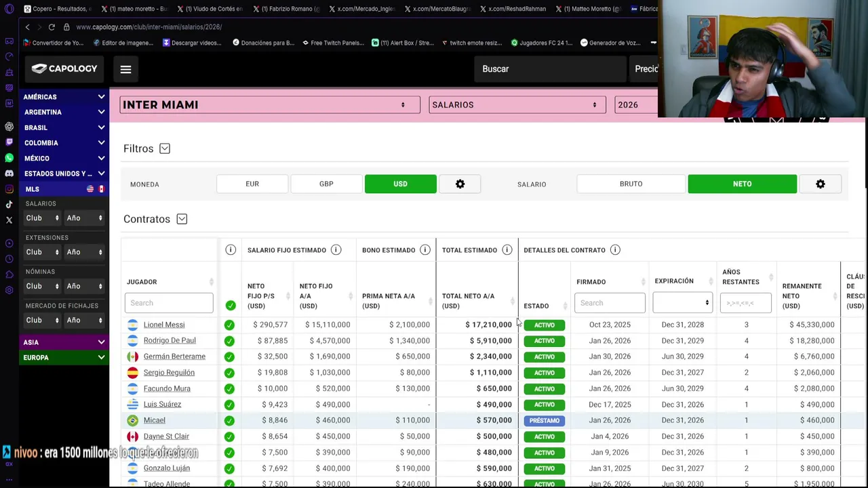868x488 pixels.
Task: Select GBP currency
Action: pos(326,184)
